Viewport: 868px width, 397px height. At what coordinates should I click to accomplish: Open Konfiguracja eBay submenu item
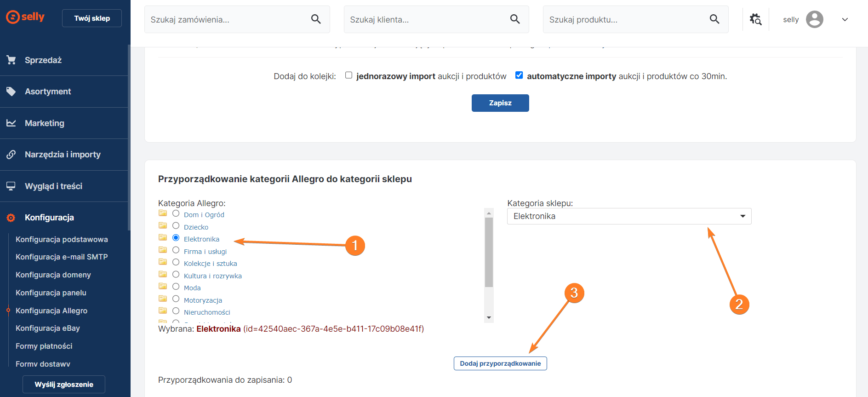coord(48,328)
